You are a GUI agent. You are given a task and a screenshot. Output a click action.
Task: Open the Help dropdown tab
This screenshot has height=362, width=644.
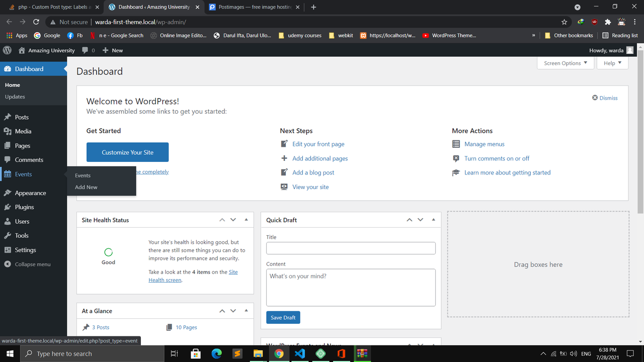[x=612, y=63]
